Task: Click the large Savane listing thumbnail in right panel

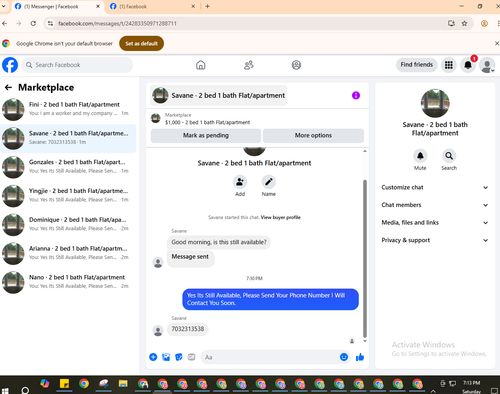Action: coord(435,103)
